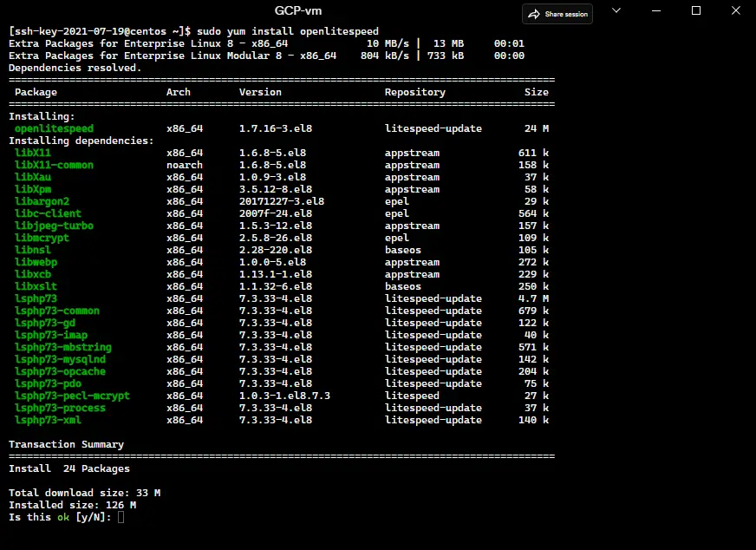Click the lsphp73-pecl-mcrypt package name
The width and height of the screenshot is (756, 550).
click(x=72, y=396)
